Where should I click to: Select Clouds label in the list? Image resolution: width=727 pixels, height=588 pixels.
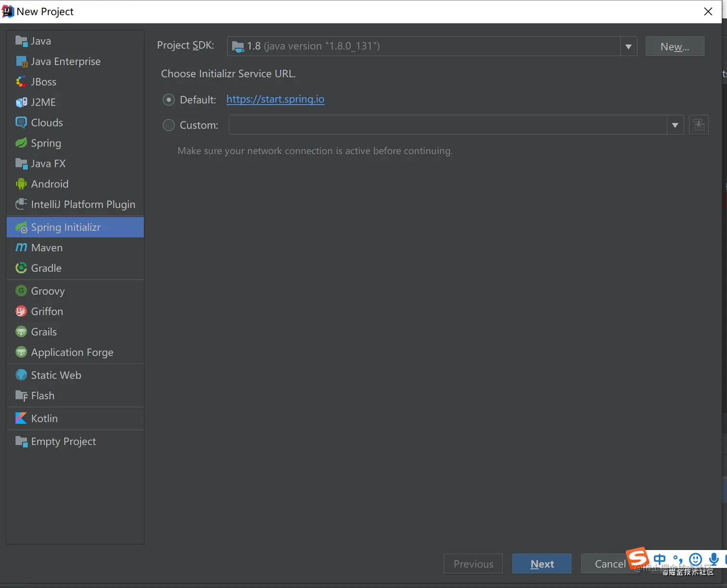click(x=47, y=123)
